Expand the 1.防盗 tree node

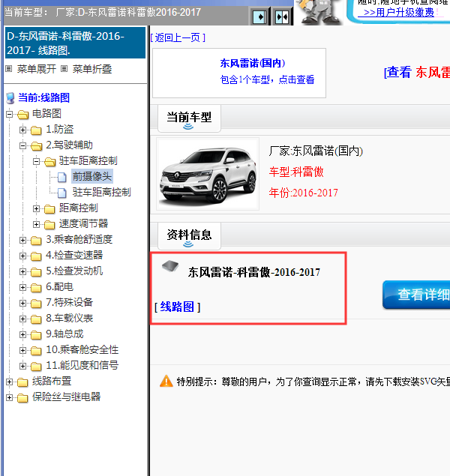pyautogui.click(x=22, y=130)
